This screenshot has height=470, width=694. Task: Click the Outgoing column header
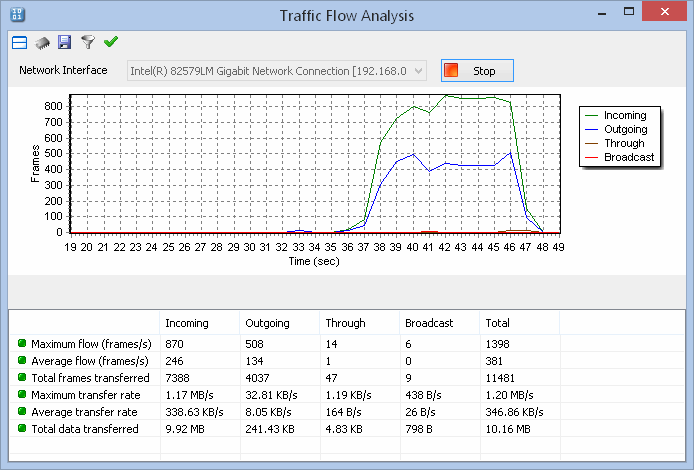click(x=267, y=323)
